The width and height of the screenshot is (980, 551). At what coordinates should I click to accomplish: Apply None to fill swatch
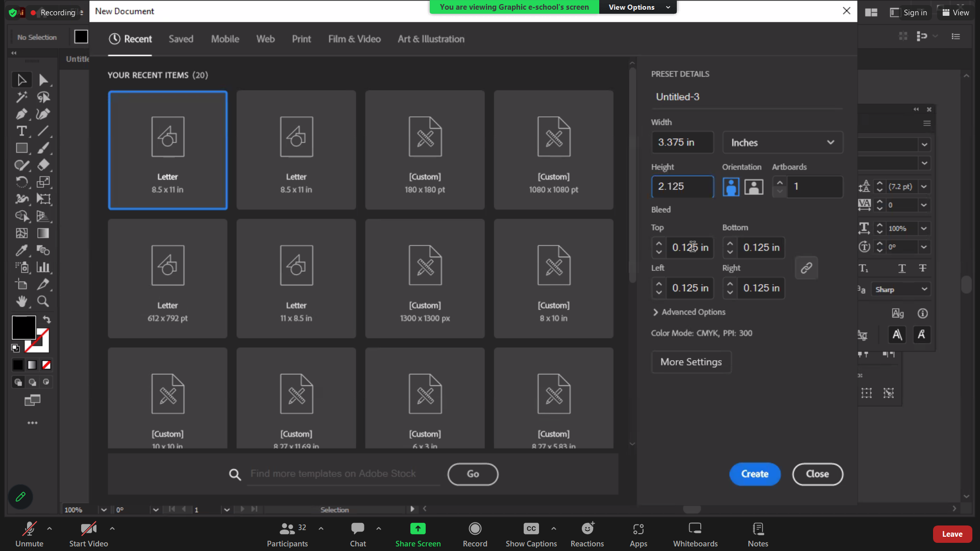tap(46, 365)
